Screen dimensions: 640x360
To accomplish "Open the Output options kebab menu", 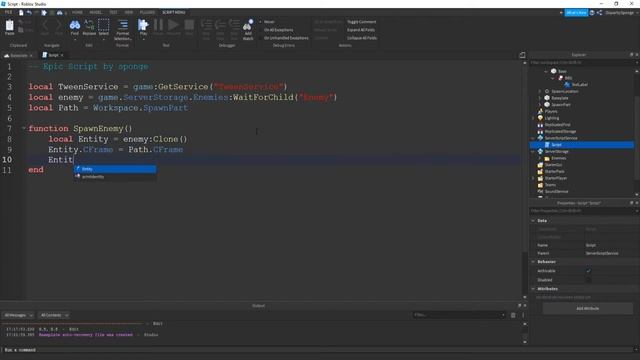I will click(x=523, y=315).
